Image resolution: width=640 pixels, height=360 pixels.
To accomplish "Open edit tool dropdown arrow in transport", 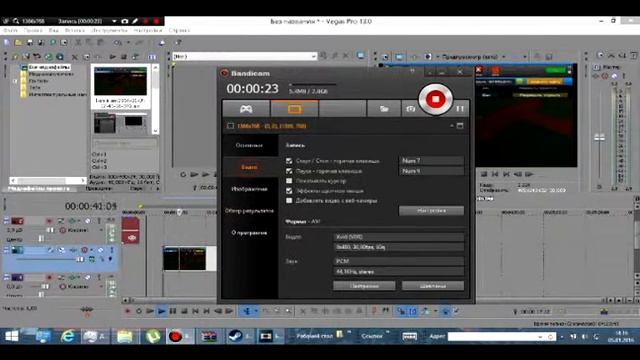I will (x=256, y=311).
